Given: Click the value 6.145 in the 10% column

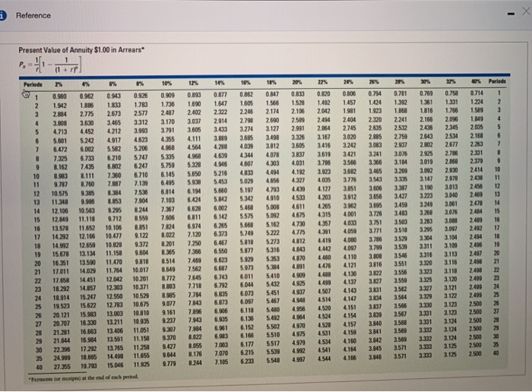Looking at the screenshot, I should [x=168, y=174].
